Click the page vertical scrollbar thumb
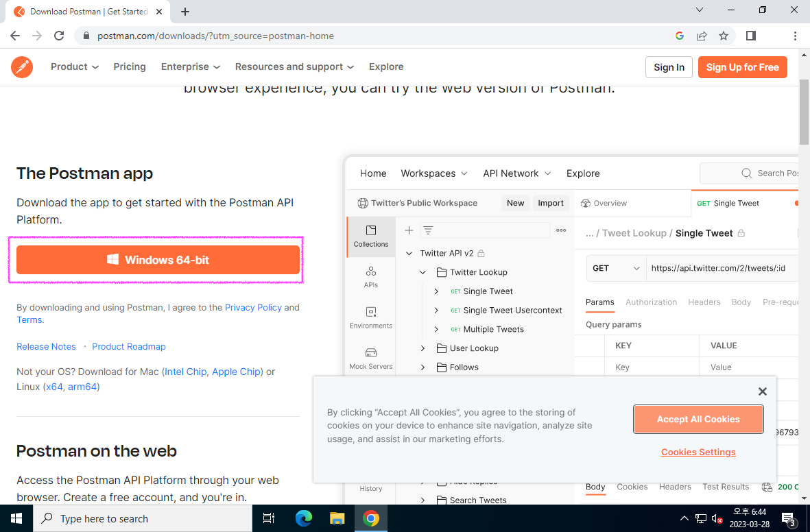Screen dimensions: 810x532 click(804, 112)
